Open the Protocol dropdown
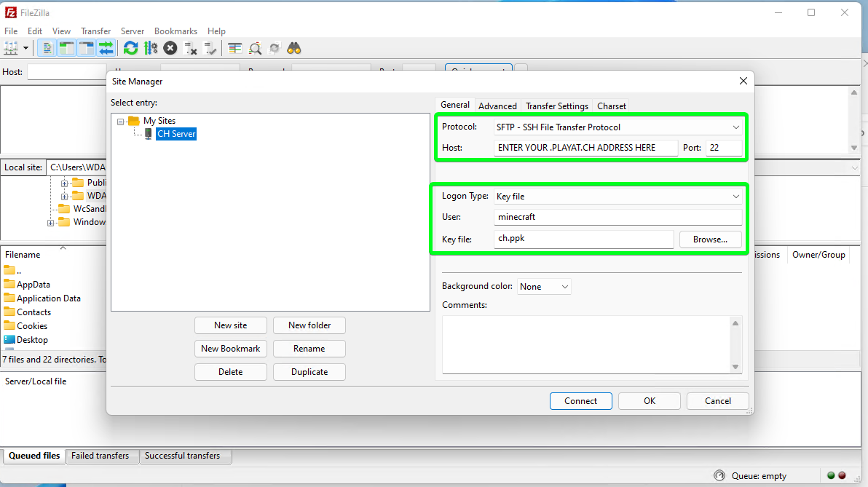The height and width of the screenshot is (487, 868). [618, 127]
